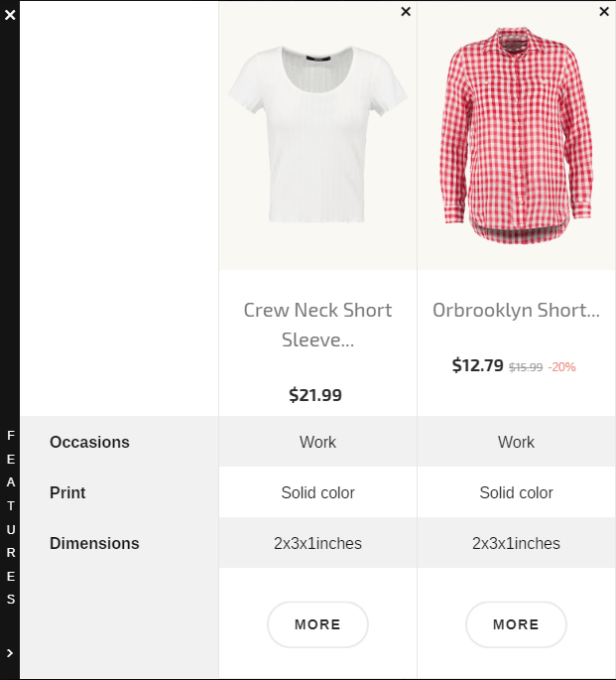616x680 pixels.
Task: Select the vertical FEATURES tab
Action: click(x=11, y=517)
